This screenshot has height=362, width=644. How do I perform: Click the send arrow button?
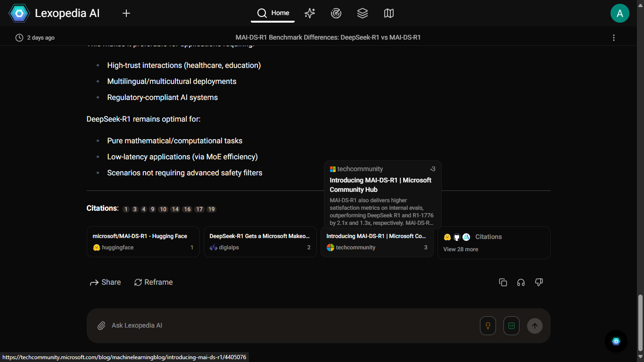pyautogui.click(x=535, y=326)
